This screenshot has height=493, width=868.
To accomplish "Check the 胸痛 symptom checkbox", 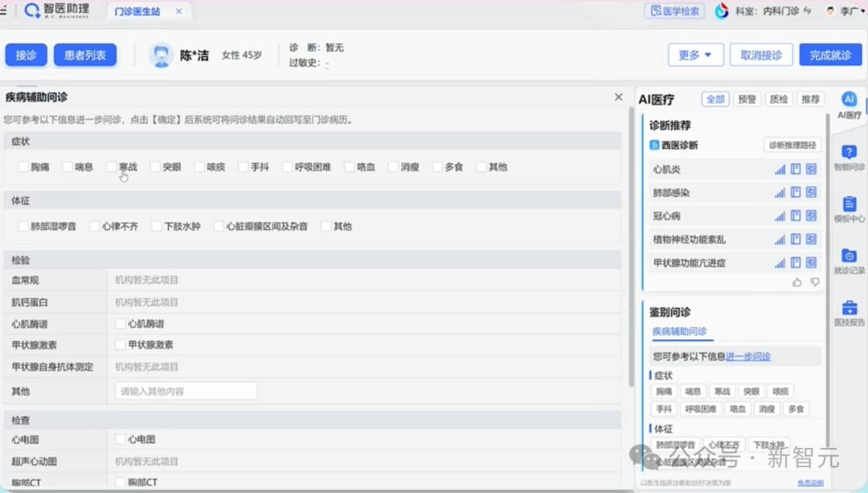I will click(23, 166).
